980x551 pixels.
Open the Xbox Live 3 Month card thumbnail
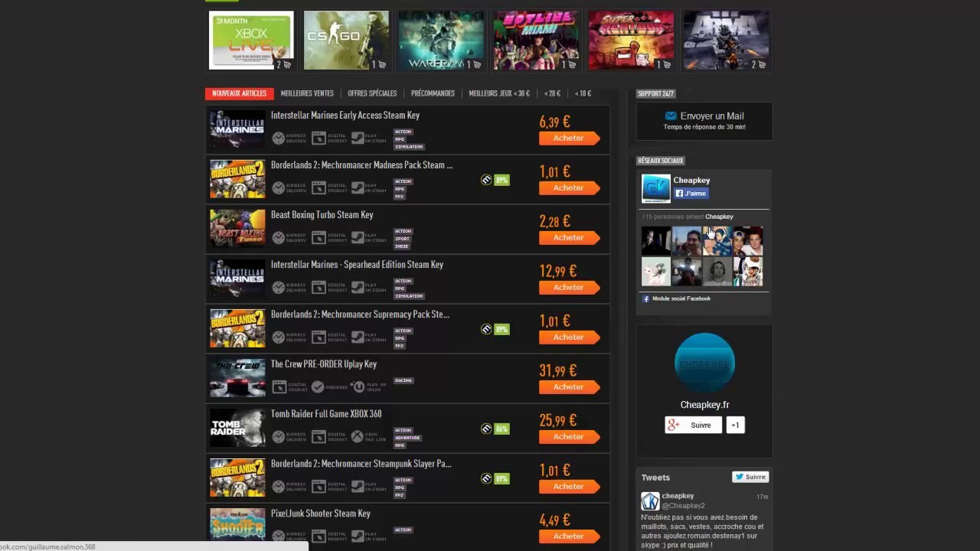click(x=251, y=40)
